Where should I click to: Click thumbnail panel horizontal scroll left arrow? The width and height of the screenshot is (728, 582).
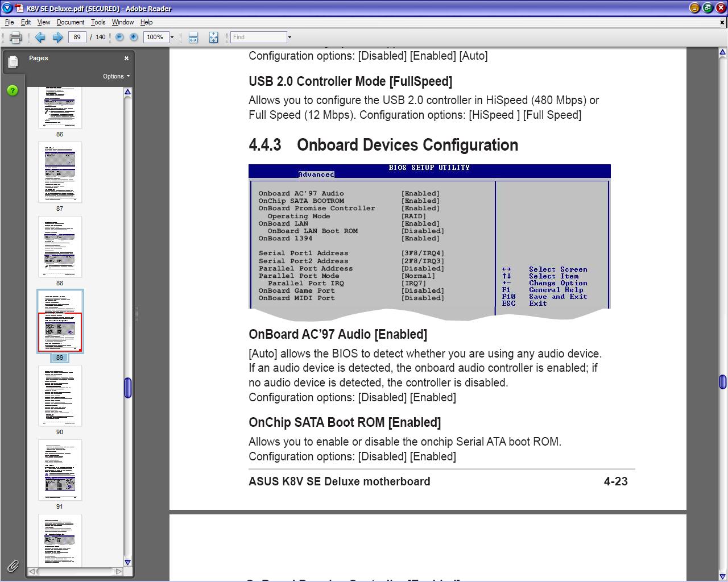[x=32, y=571]
